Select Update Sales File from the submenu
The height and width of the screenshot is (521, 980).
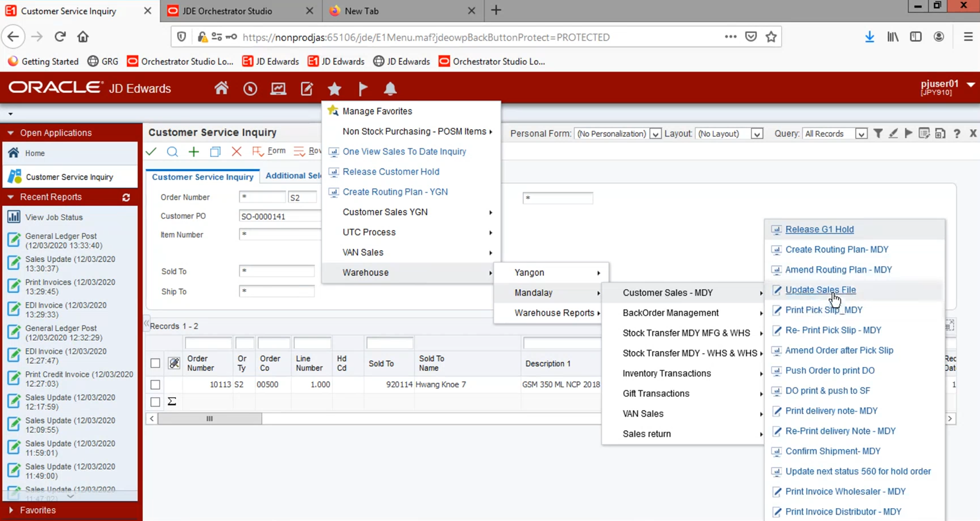[x=820, y=290]
